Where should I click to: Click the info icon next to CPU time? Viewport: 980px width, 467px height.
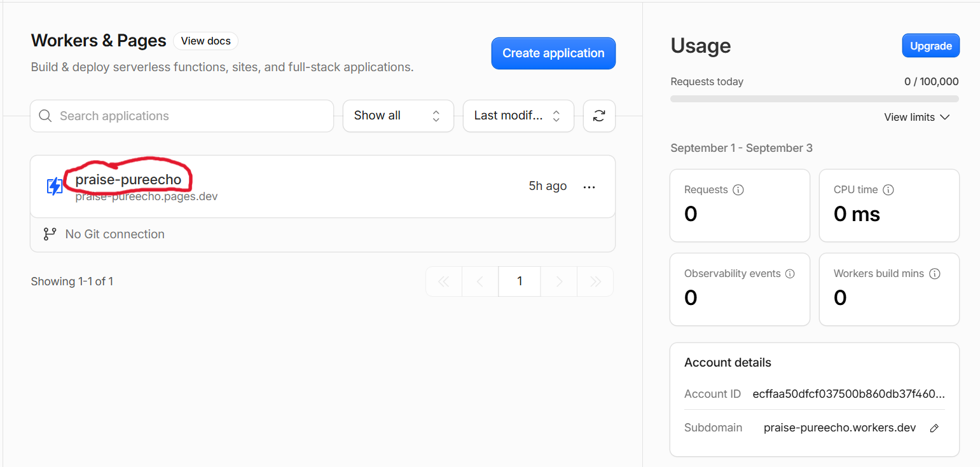tap(889, 189)
